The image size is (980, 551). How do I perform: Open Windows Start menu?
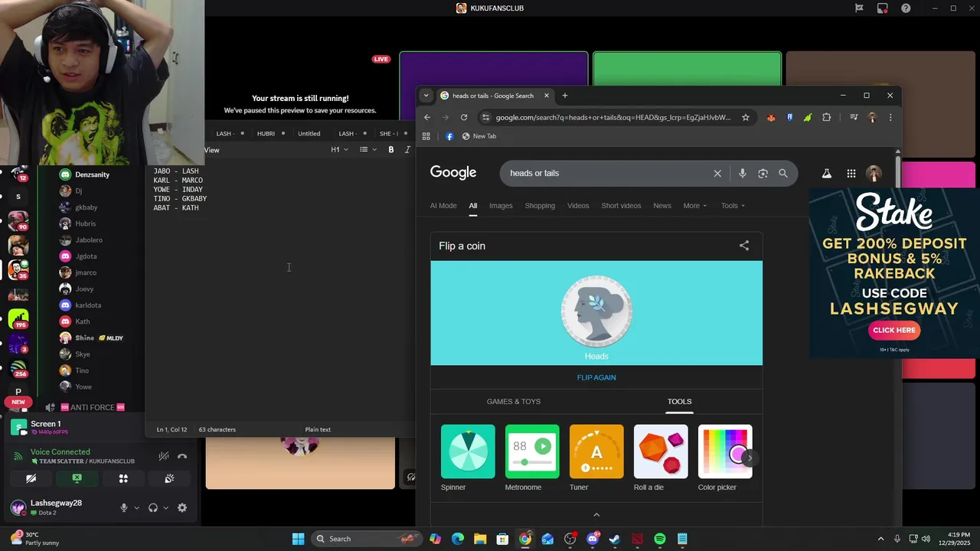(x=298, y=539)
